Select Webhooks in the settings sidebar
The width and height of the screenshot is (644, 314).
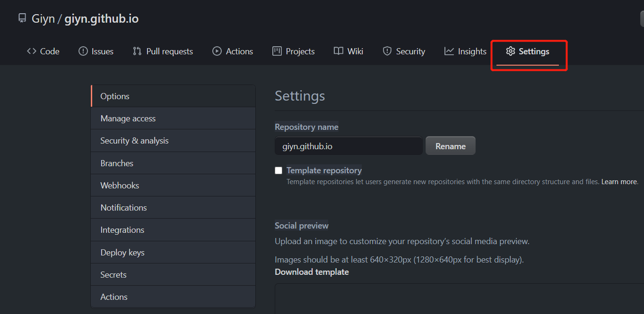(120, 185)
